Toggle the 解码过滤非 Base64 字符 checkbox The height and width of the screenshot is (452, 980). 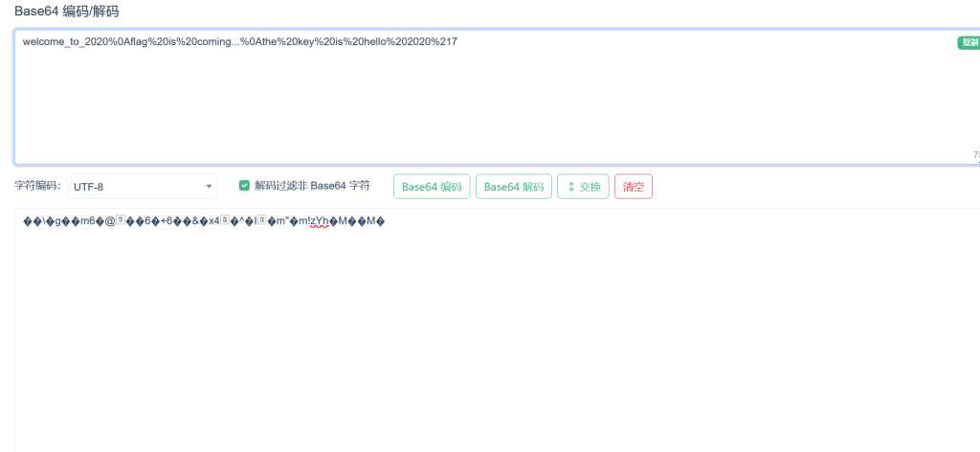coord(244,186)
